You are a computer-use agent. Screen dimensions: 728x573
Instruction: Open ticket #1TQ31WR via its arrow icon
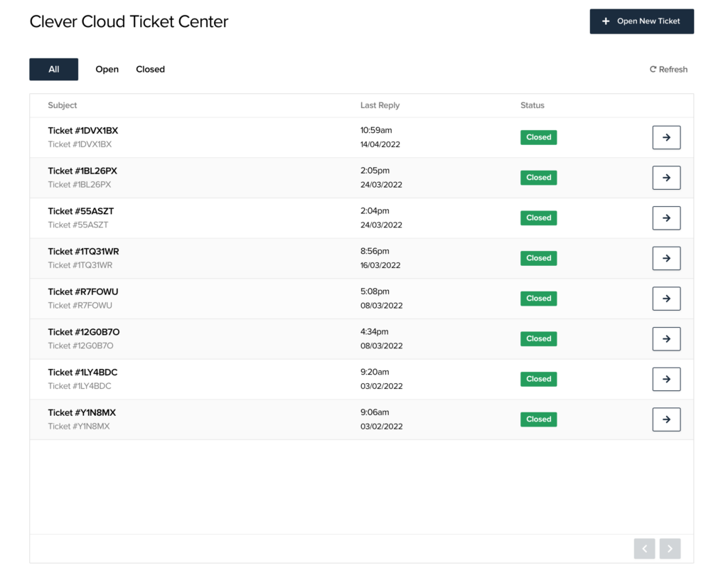coord(666,258)
